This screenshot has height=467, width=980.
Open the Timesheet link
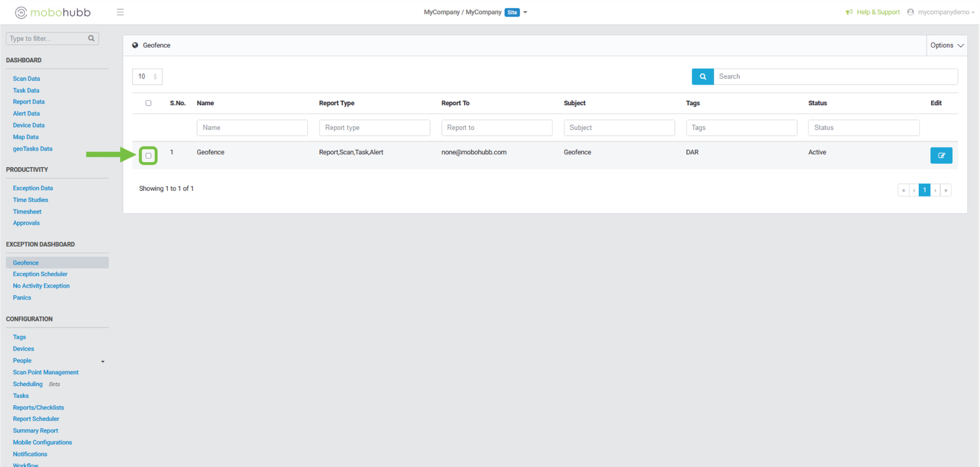click(x=27, y=212)
